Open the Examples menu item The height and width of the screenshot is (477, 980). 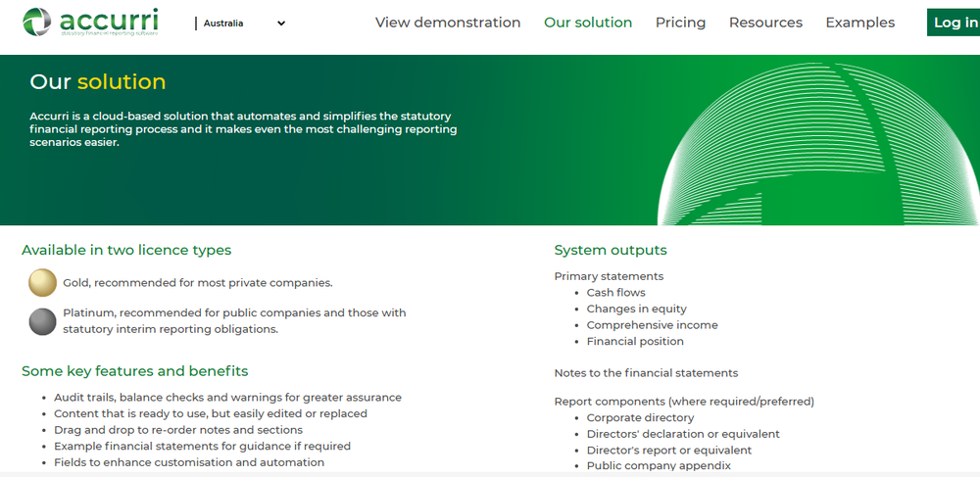[859, 23]
